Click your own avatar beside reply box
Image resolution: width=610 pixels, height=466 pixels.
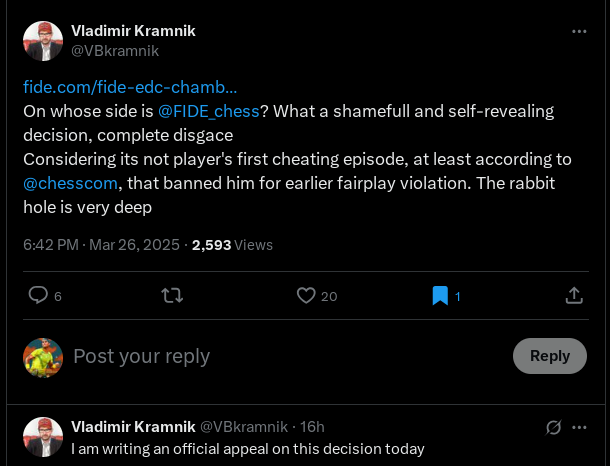tap(43, 357)
